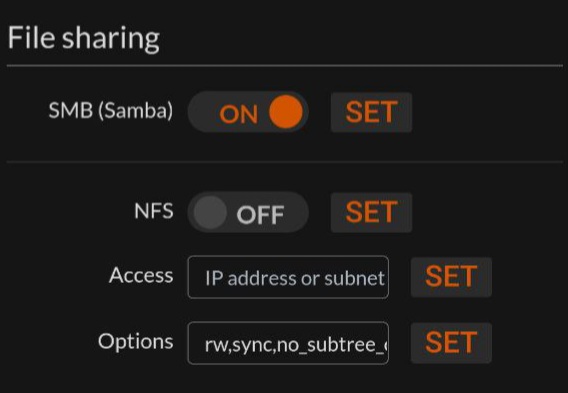Click the Options label text
The width and height of the screenshot is (568, 393).
click(135, 342)
